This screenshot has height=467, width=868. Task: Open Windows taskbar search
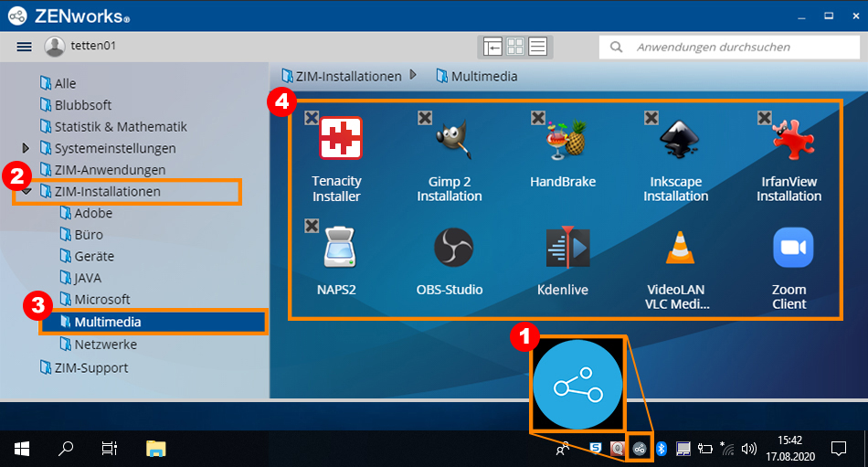point(65,448)
